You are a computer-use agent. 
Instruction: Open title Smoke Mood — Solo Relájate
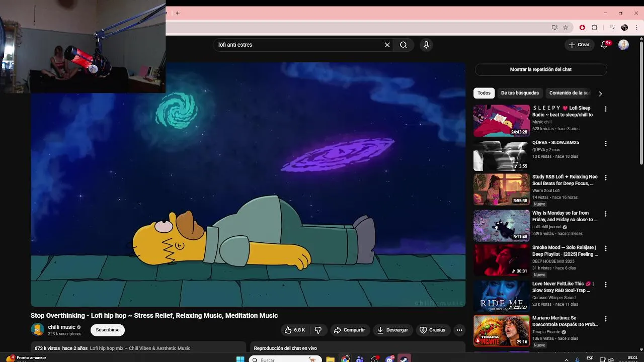(565, 251)
